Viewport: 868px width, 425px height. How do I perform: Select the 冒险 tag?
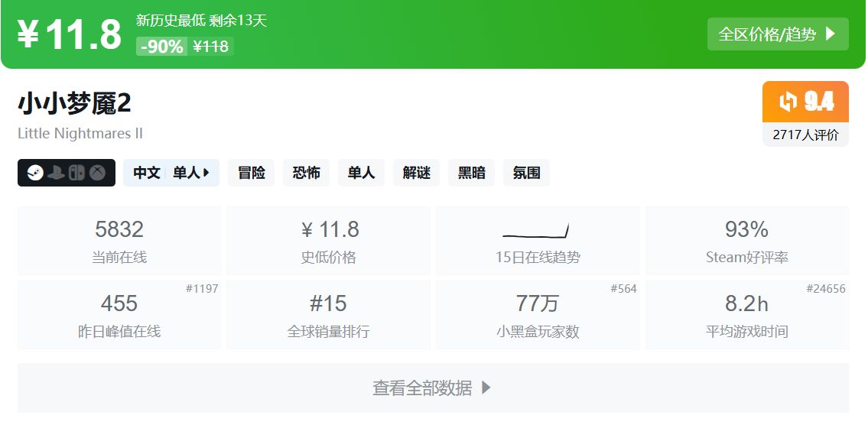pos(252,173)
